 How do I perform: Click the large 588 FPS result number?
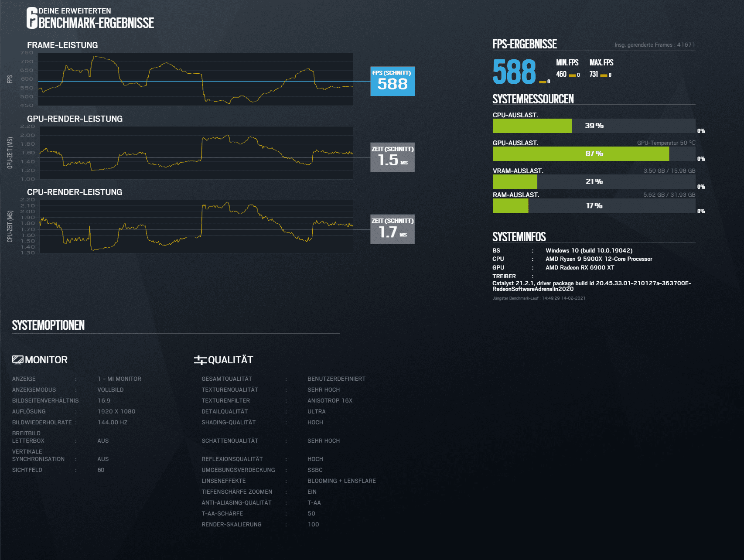tap(514, 72)
